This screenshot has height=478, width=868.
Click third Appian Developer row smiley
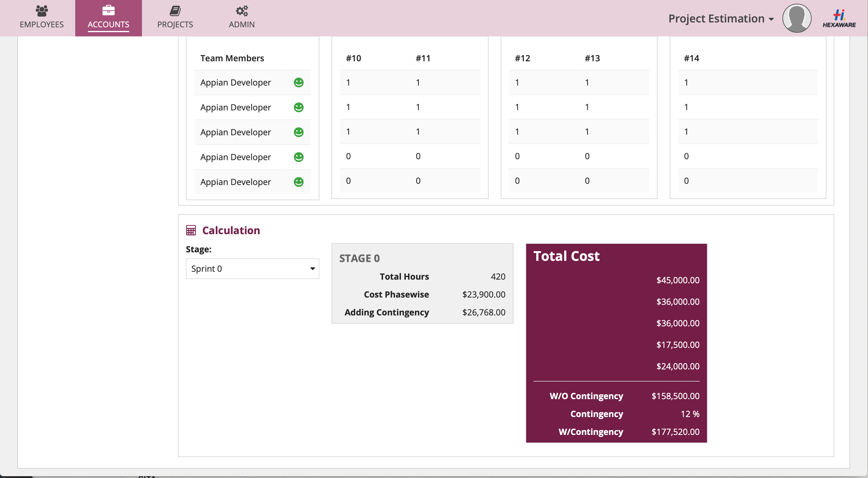(298, 132)
